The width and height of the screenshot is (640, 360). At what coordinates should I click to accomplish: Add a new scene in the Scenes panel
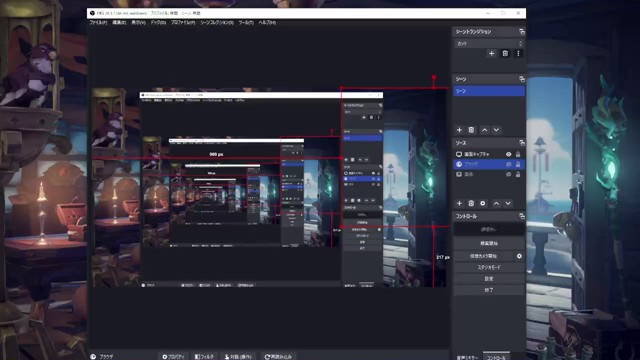459,130
